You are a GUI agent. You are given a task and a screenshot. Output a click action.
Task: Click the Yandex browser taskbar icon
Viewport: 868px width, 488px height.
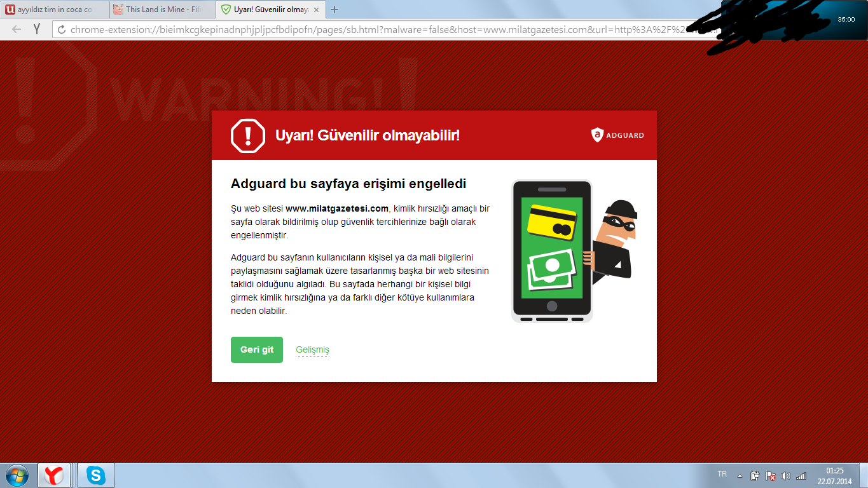coord(55,475)
